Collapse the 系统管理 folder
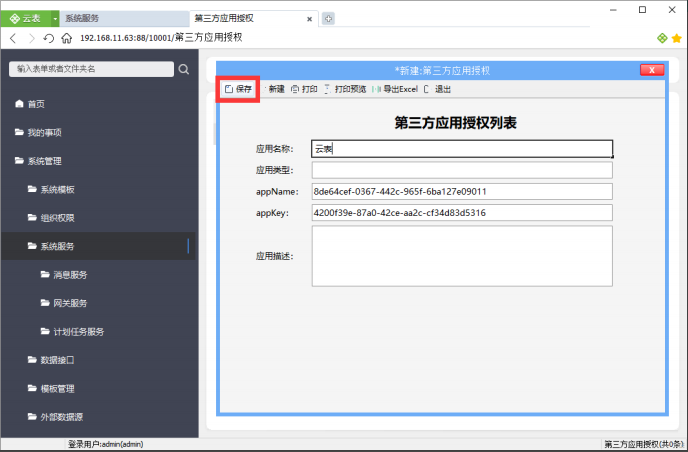This screenshot has height=452, width=688. click(38, 161)
